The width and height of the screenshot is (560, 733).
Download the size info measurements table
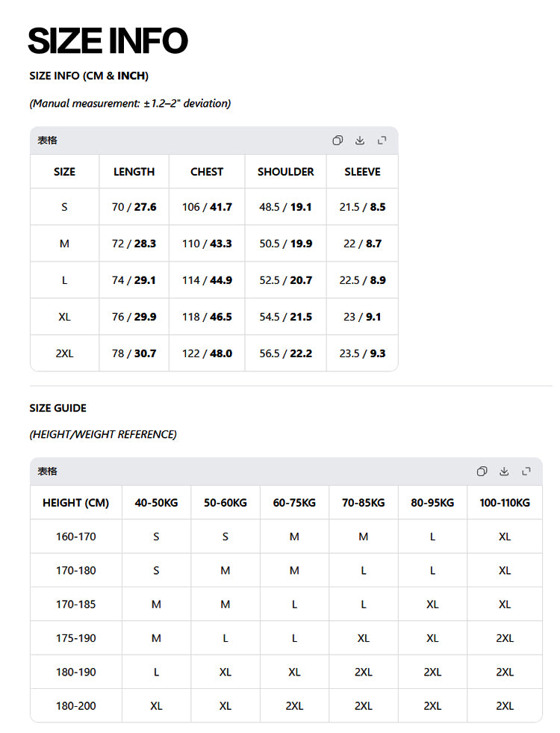(x=360, y=140)
